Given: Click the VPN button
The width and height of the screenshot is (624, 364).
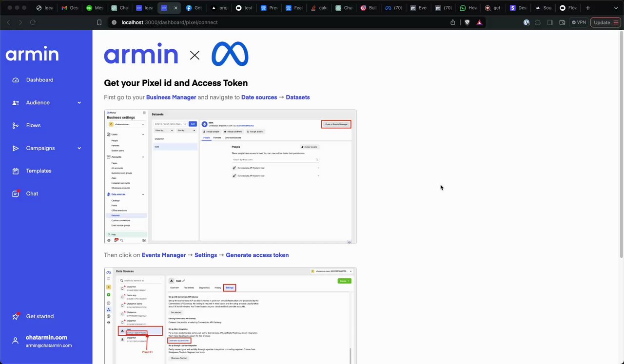Looking at the screenshot, I should pos(579,22).
